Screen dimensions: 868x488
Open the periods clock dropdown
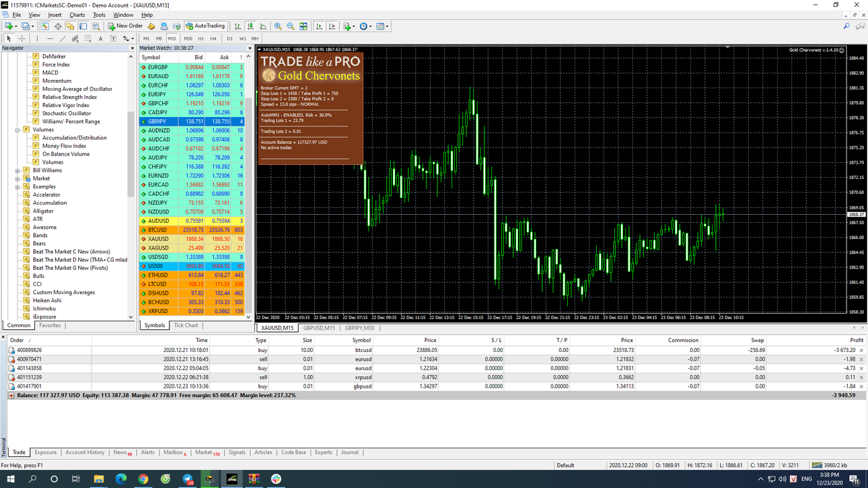click(x=365, y=26)
